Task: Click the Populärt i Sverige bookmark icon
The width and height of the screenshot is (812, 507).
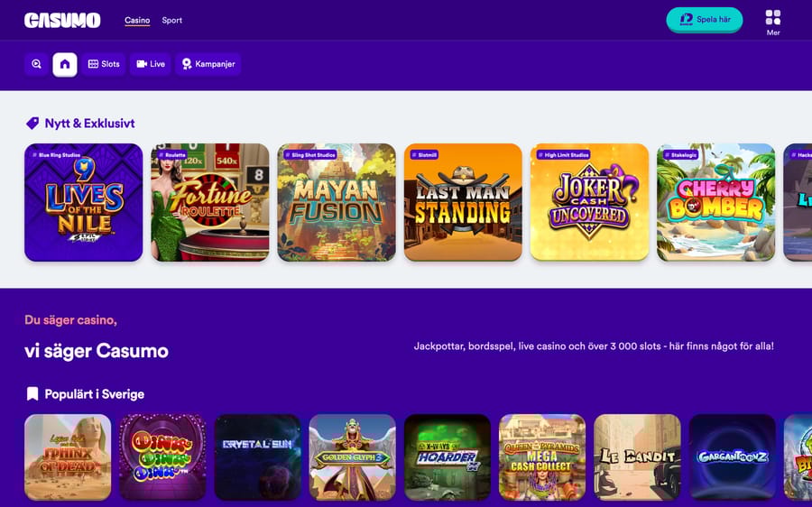Action: click(32, 394)
